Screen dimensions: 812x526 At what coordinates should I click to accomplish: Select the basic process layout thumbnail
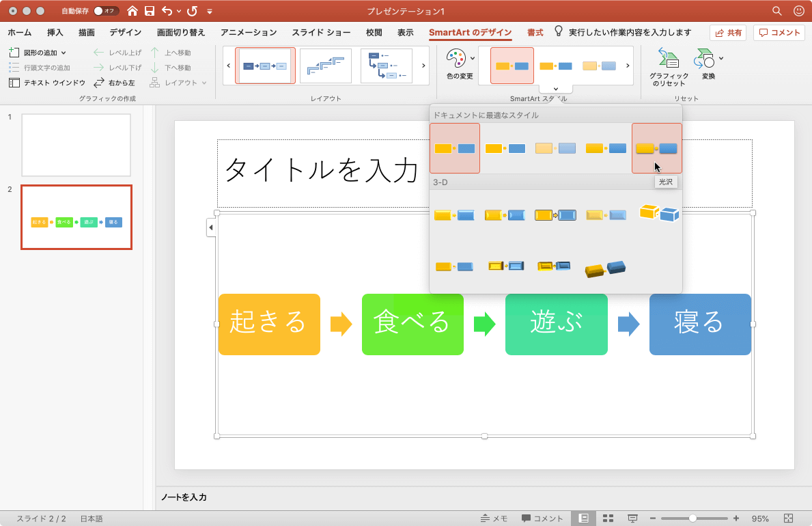click(265, 66)
